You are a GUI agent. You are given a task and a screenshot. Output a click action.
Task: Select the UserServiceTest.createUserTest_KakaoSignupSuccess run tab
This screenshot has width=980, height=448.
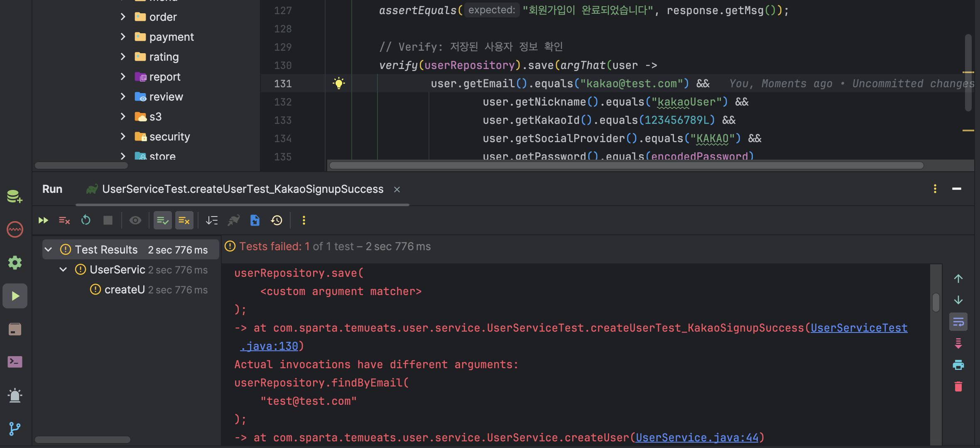pyautogui.click(x=243, y=190)
